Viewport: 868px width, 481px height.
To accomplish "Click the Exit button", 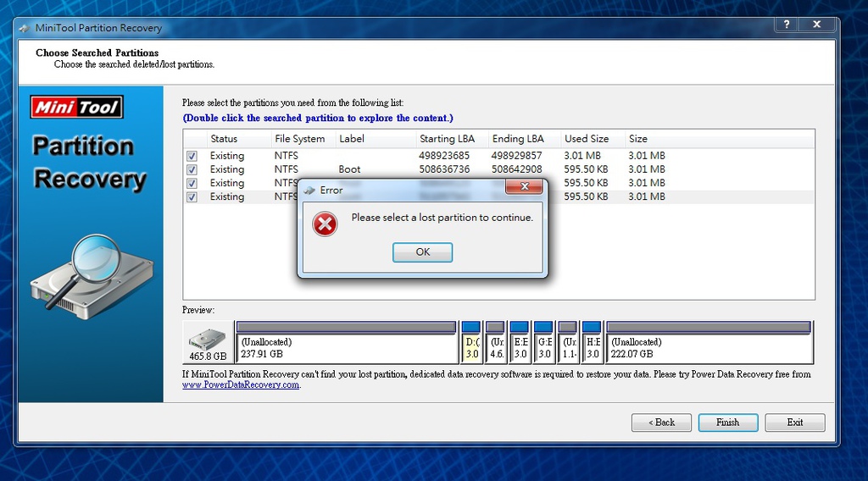I will click(x=795, y=423).
